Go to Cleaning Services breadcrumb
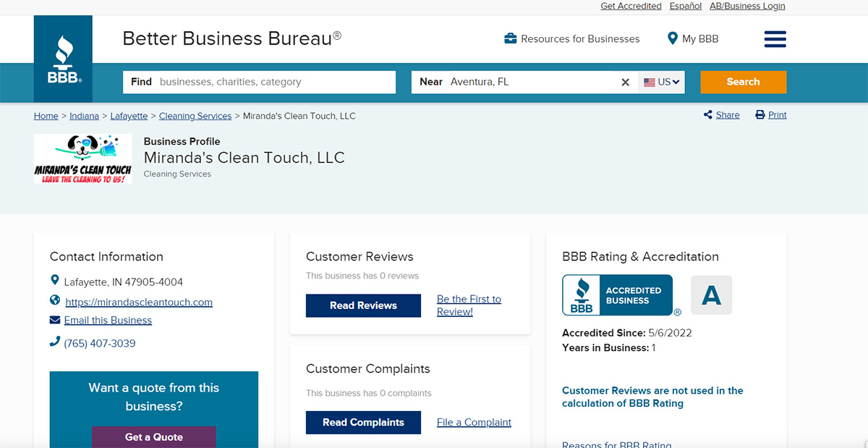 click(x=195, y=116)
